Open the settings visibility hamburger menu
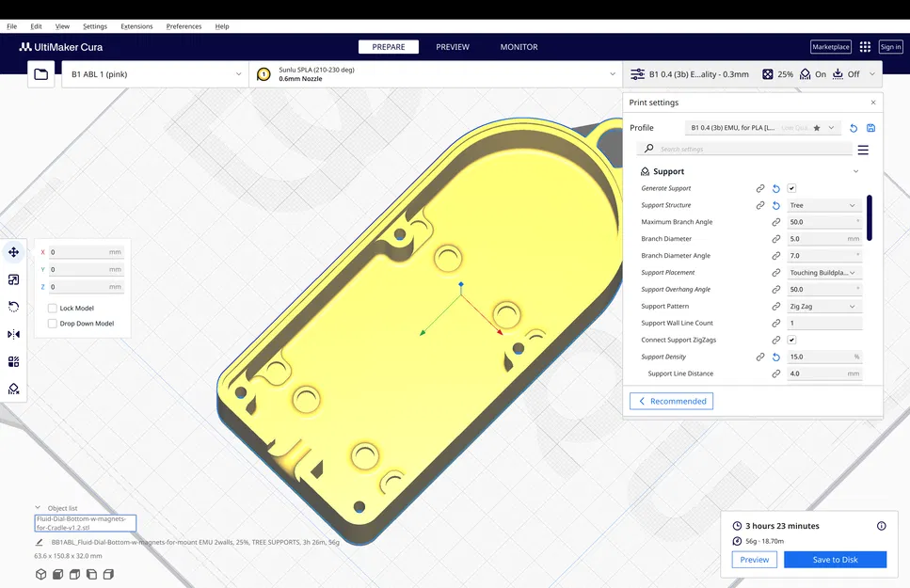910x588 pixels. [x=863, y=151]
